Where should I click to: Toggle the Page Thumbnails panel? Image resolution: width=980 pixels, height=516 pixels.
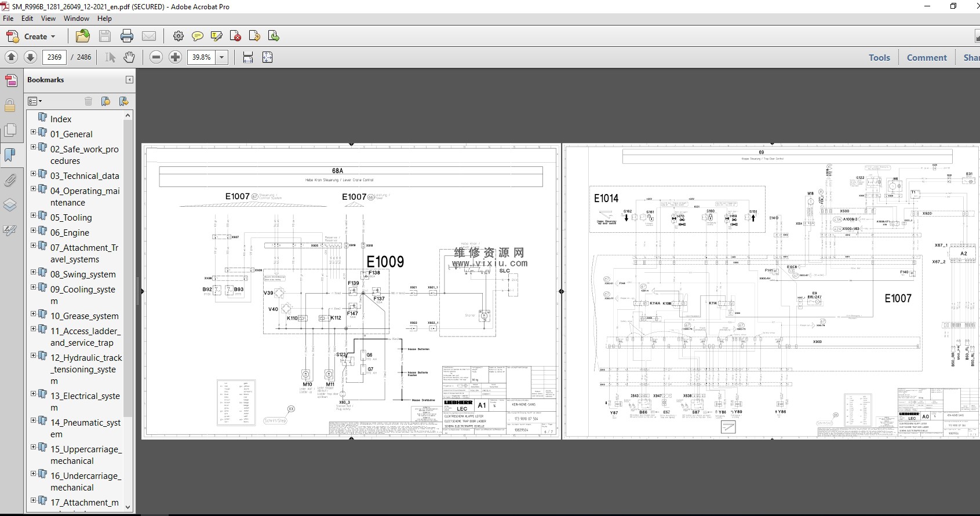[10, 130]
